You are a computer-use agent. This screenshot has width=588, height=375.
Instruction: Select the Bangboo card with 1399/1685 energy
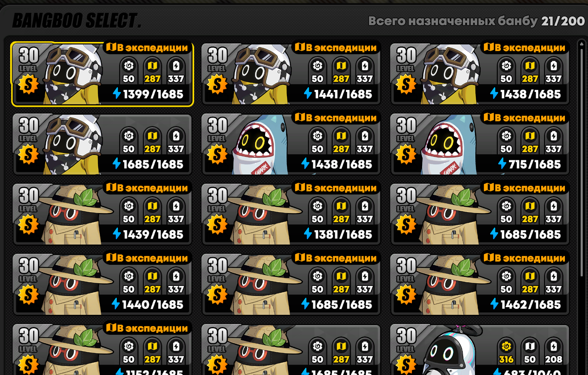coord(102,74)
